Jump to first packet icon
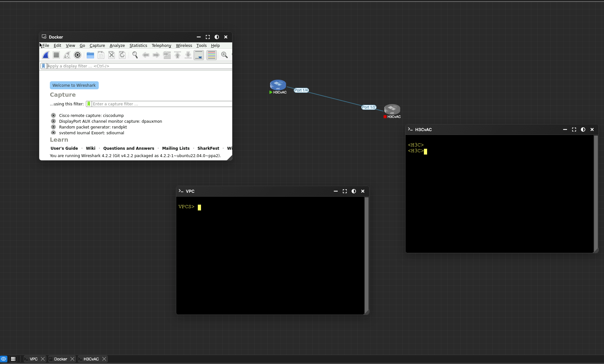604x364 pixels. click(x=178, y=55)
